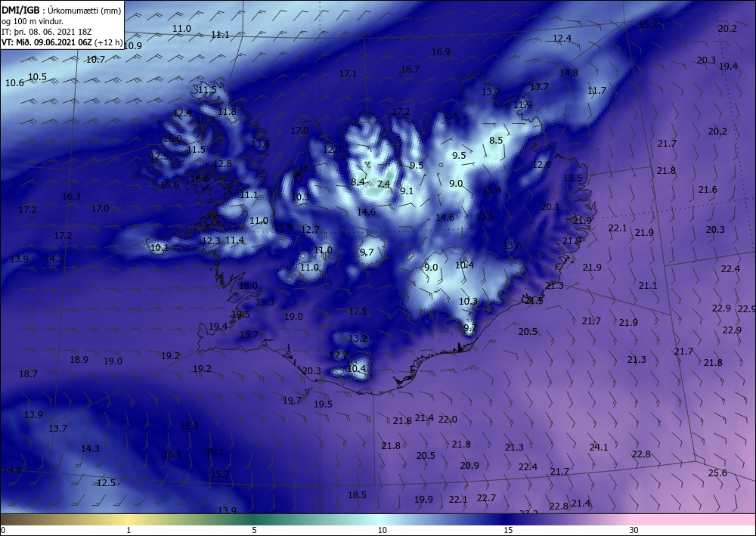Click the 18.7 value label
Viewport: 756px width, 536px height.
(28, 373)
